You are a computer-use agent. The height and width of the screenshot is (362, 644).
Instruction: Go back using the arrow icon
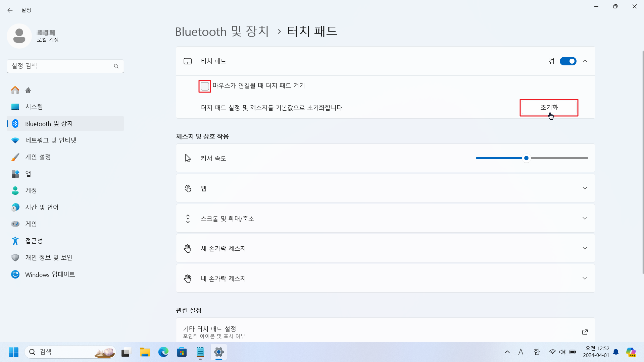[10, 10]
